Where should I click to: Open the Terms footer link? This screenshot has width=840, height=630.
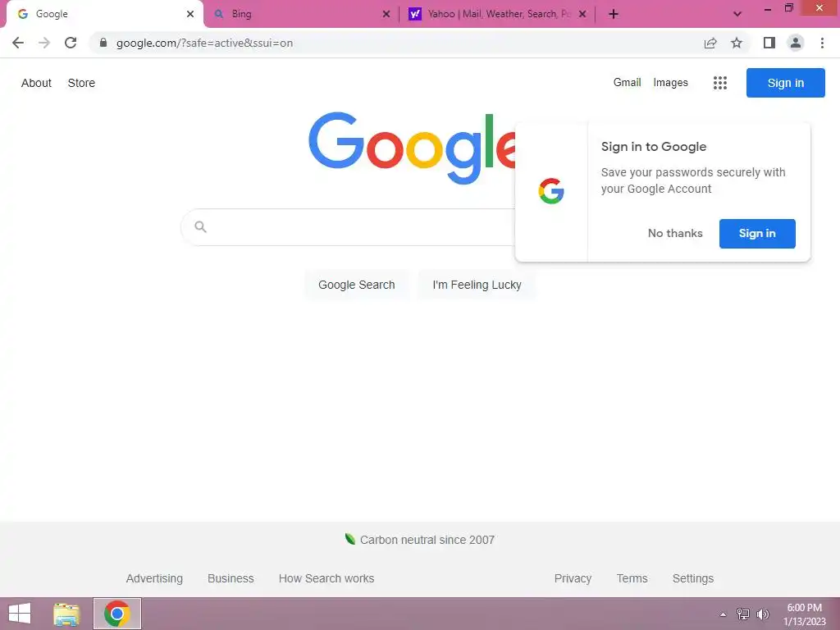click(632, 578)
